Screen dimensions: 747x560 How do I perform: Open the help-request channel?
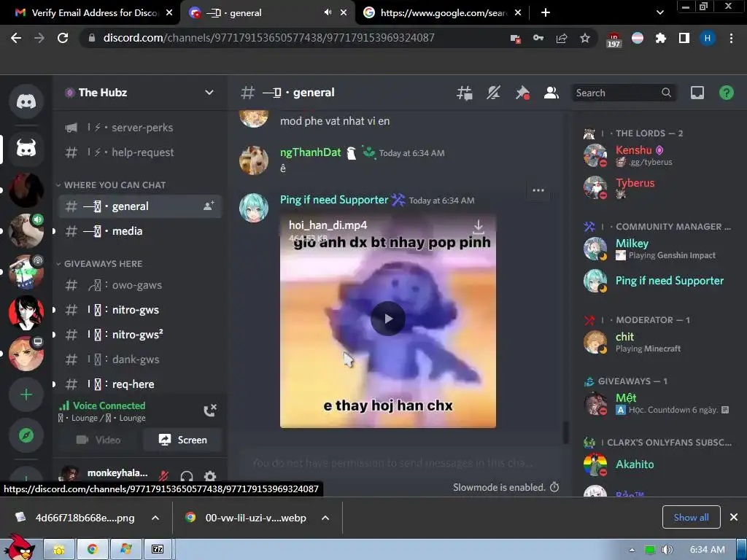coord(140,152)
